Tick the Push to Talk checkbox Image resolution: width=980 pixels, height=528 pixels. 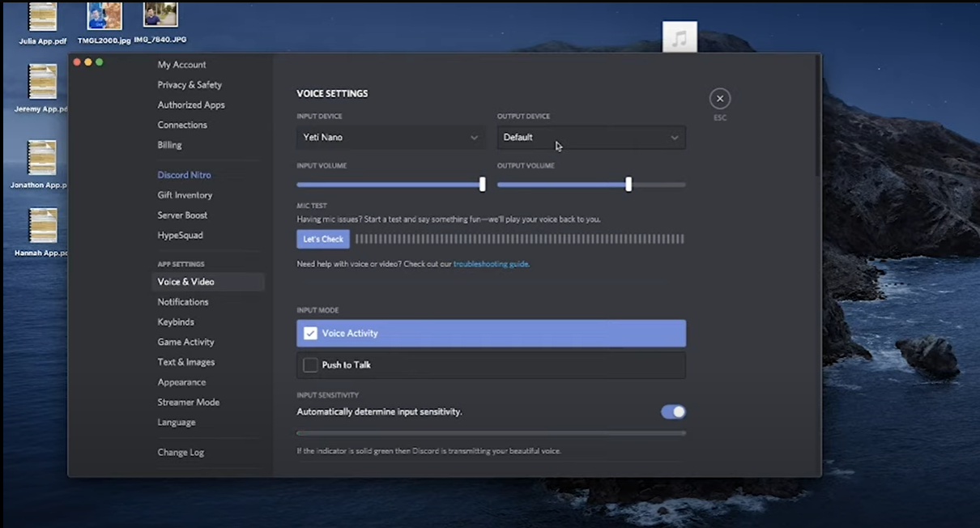coord(310,364)
